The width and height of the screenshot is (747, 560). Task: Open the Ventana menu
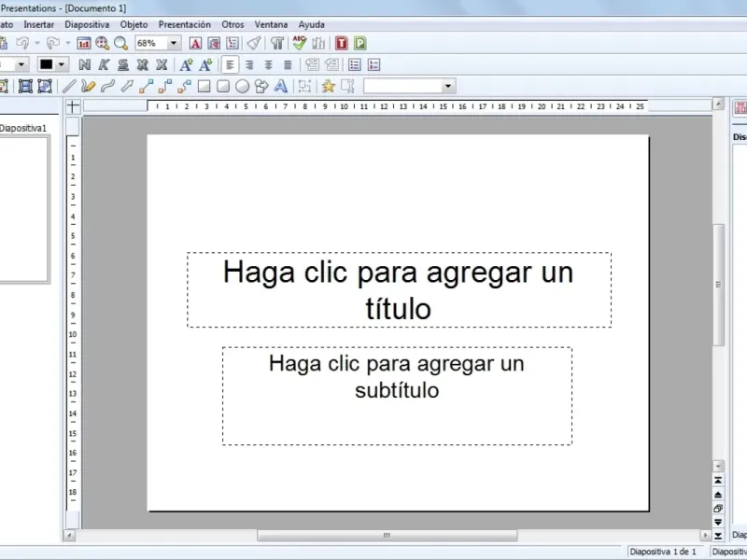pos(271,25)
